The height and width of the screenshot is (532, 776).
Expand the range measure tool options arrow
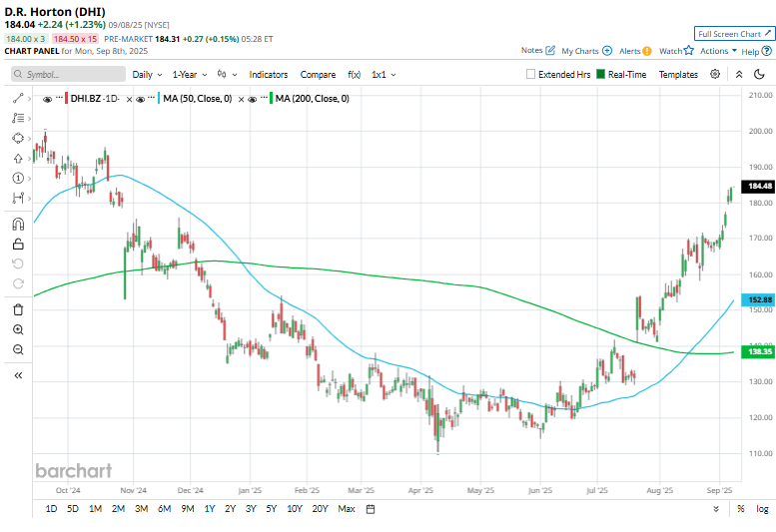(x=29, y=199)
